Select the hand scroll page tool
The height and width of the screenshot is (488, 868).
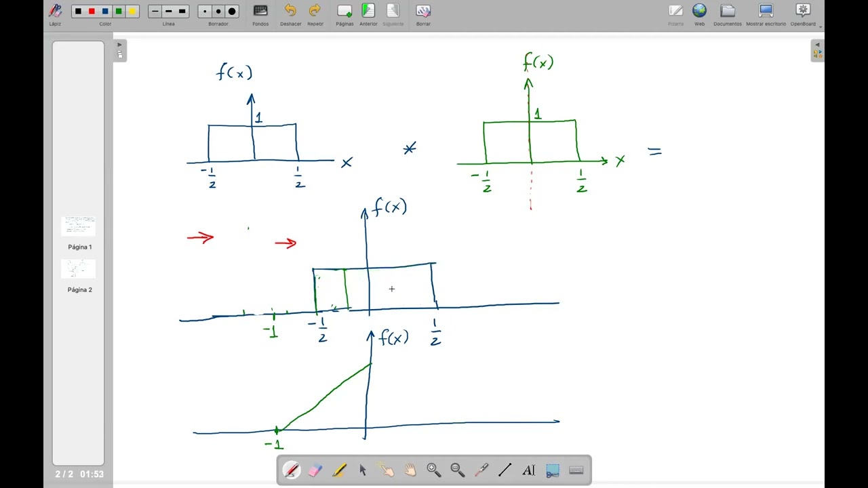coord(410,470)
